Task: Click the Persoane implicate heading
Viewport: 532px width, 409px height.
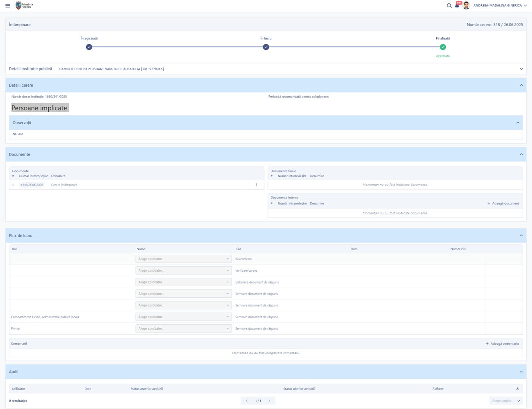Action: [40, 108]
